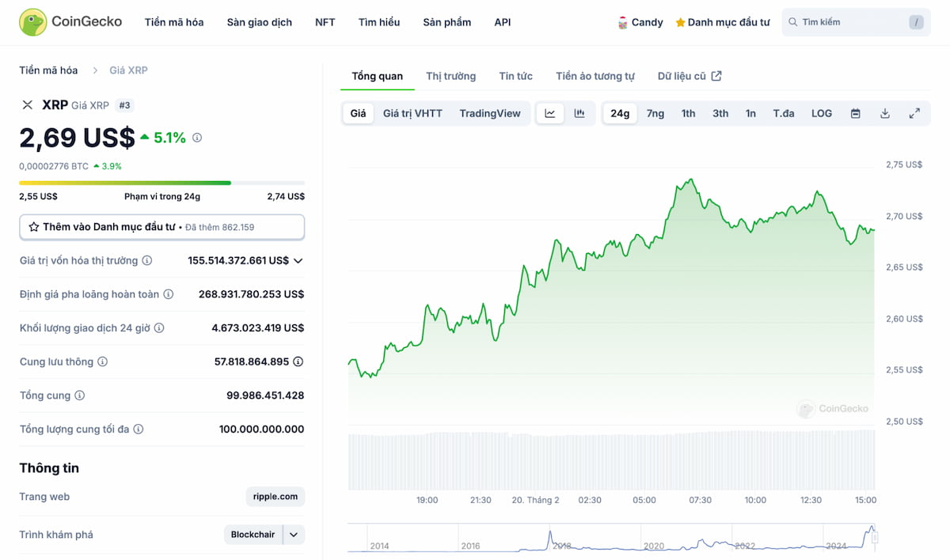Click the portfolio star icon in header
Image resolution: width=950 pixels, height=560 pixels.
(680, 23)
